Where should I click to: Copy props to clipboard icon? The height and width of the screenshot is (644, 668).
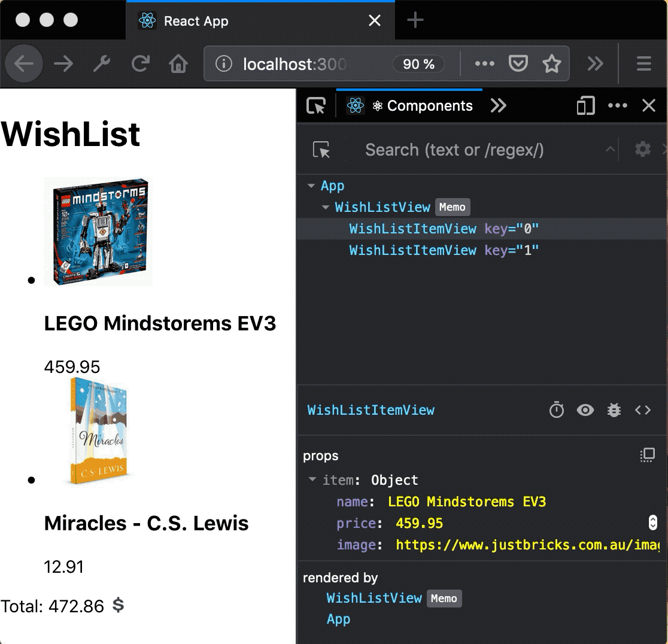pos(647,455)
